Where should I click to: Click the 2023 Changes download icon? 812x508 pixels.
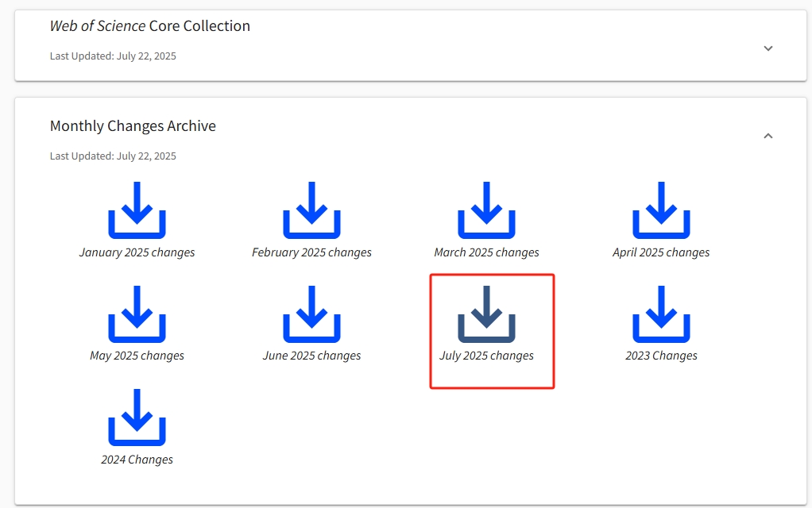tap(661, 314)
